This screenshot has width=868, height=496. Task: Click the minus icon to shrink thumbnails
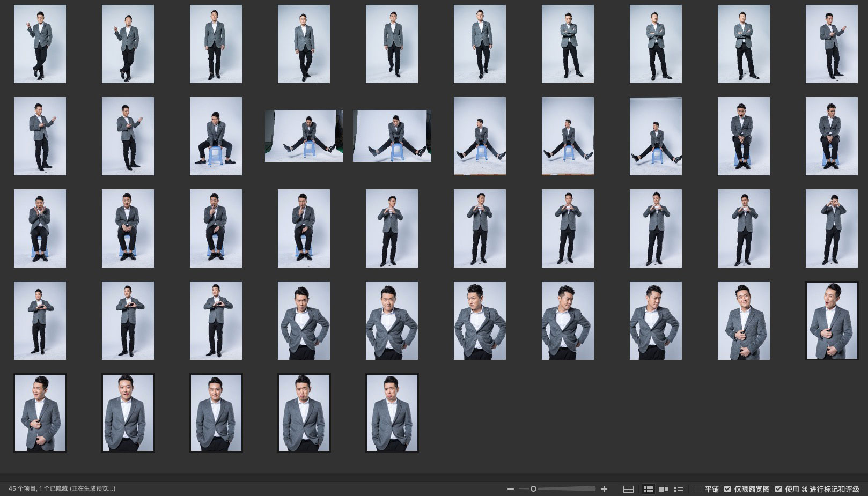(x=510, y=489)
